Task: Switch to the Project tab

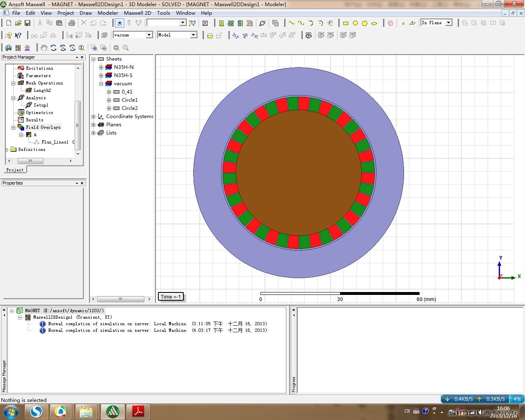Action: click(15, 170)
